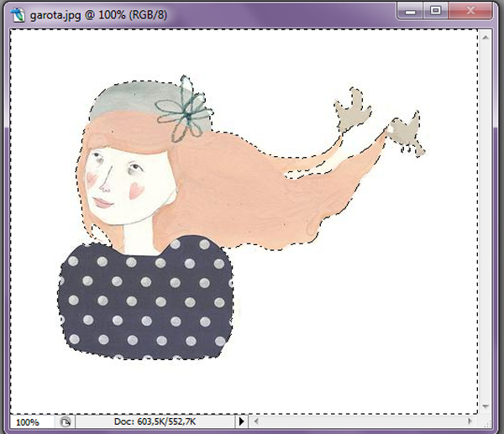Maximize the garota.jpg document window
The width and height of the screenshot is (504, 434).
coord(435,11)
